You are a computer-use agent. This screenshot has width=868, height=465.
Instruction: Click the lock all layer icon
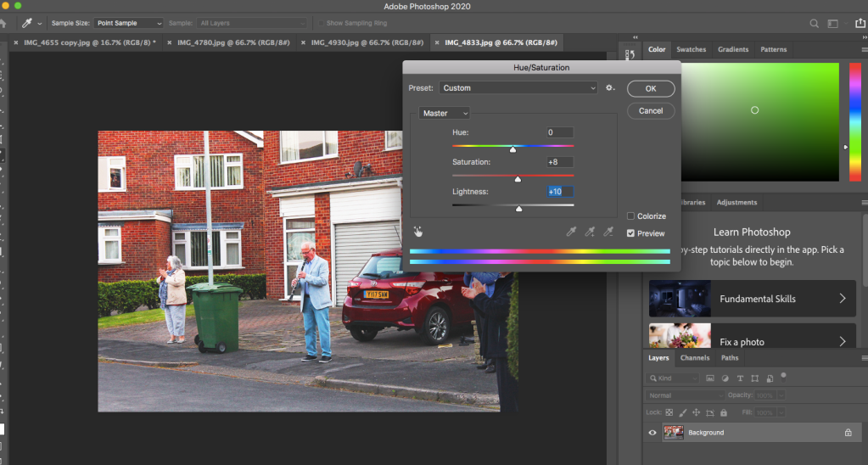[722, 412]
